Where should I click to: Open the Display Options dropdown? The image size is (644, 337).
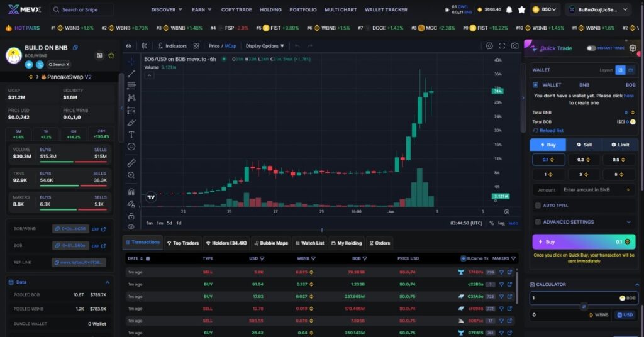pyautogui.click(x=265, y=46)
